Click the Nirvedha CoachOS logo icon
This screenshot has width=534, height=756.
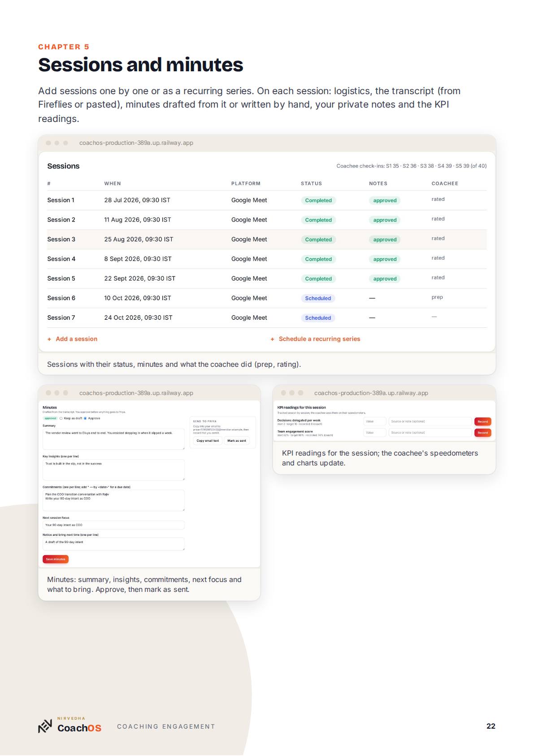(x=45, y=726)
